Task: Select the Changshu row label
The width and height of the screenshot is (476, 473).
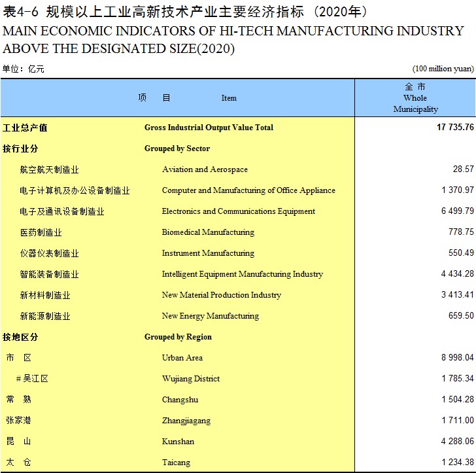Action: [180, 400]
